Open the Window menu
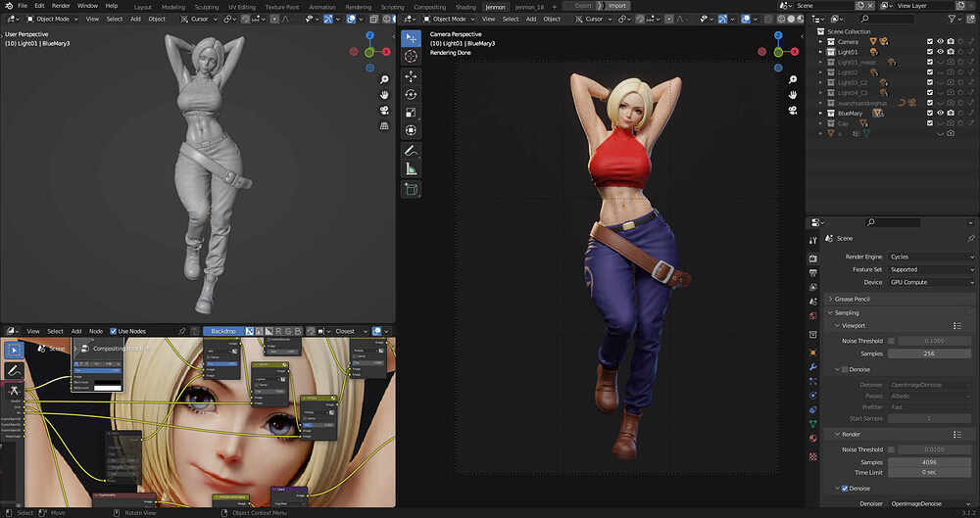The width and height of the screenshot is (980, 518). (x=87, y=6)
